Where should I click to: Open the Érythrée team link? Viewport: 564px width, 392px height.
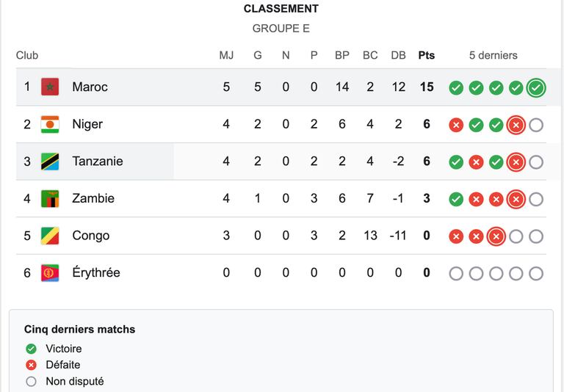pyautogui.click(x=96, y=272)
